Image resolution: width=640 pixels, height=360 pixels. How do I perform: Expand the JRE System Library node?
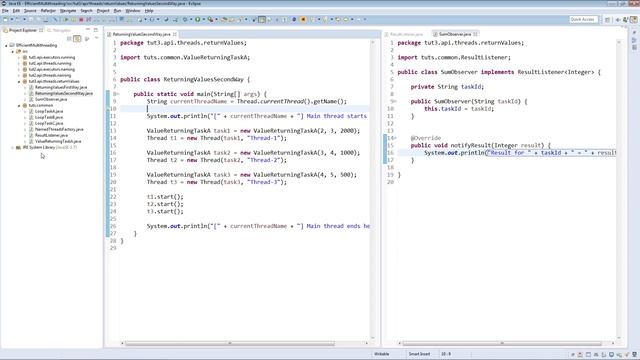[13, 147]
